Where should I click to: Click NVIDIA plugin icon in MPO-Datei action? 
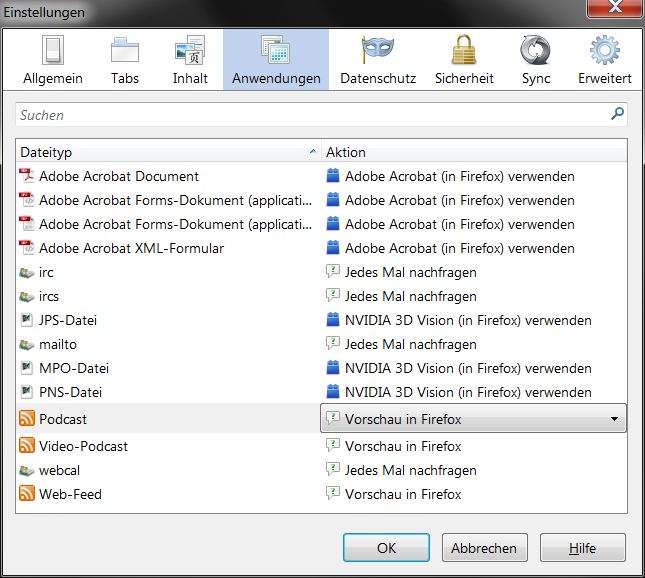point(333,367)
